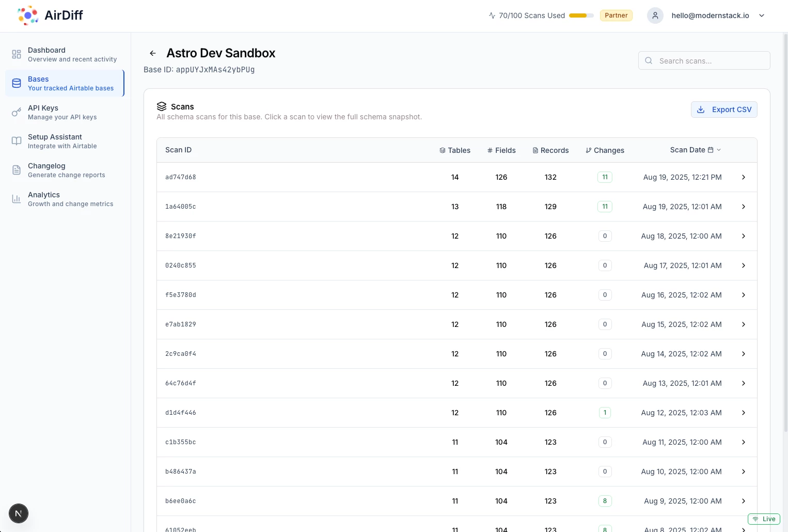Click the 11 changes badge for ad747d68
This screenshot has height=532, width=788.
605,177
